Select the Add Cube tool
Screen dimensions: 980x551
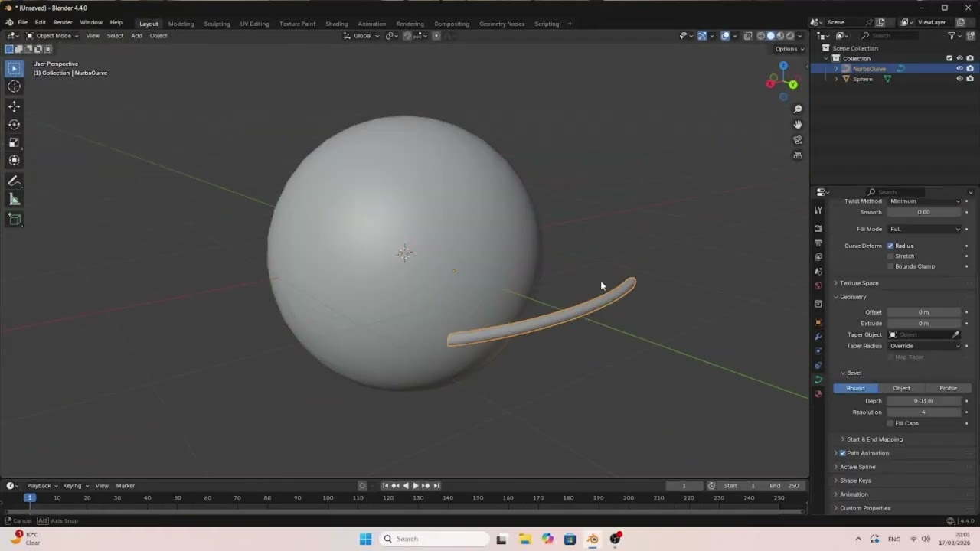(14, 220)
